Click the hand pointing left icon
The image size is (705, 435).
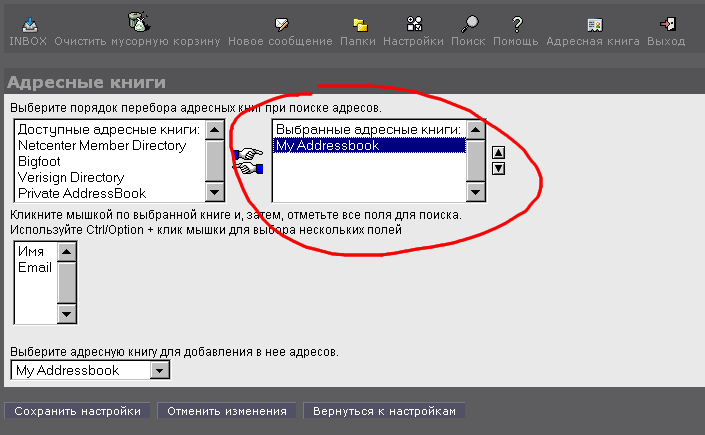[x=248, y=168]
